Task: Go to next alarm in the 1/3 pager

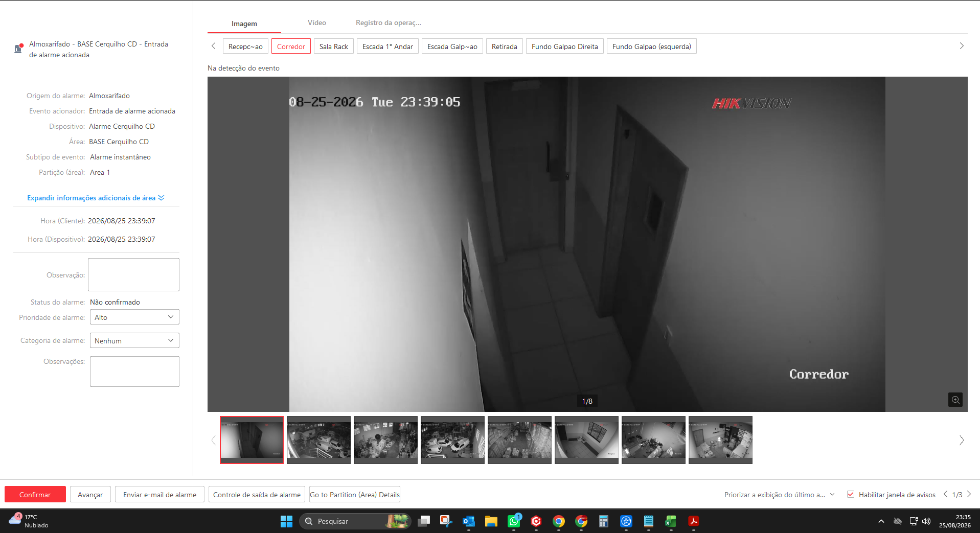Action: point(969,494)
